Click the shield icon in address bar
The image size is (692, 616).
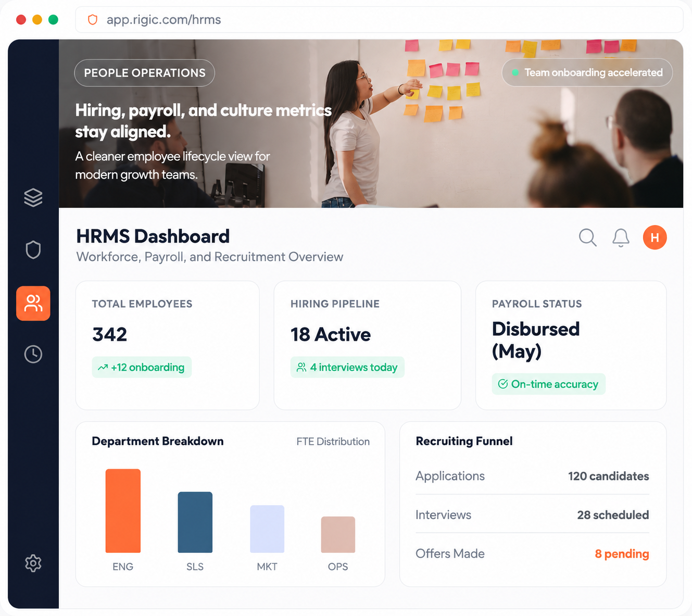(93, 20)
